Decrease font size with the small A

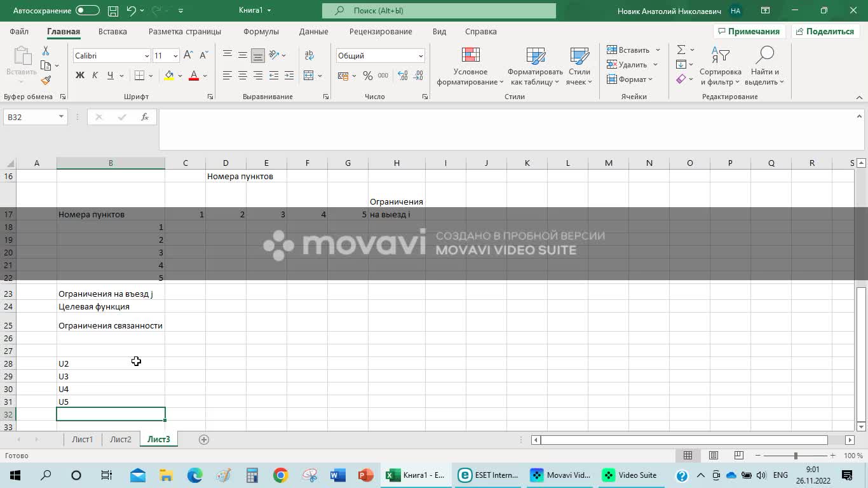pos(203,55)
